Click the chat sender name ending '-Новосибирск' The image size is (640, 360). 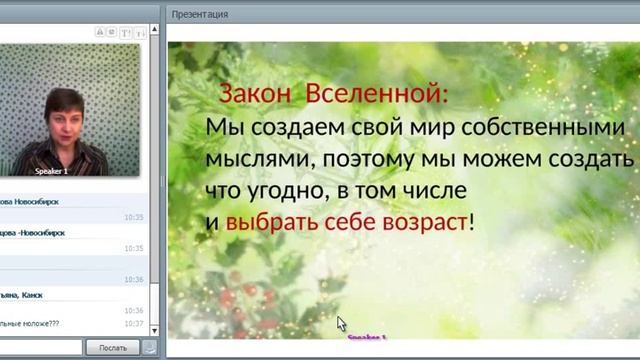32,233
